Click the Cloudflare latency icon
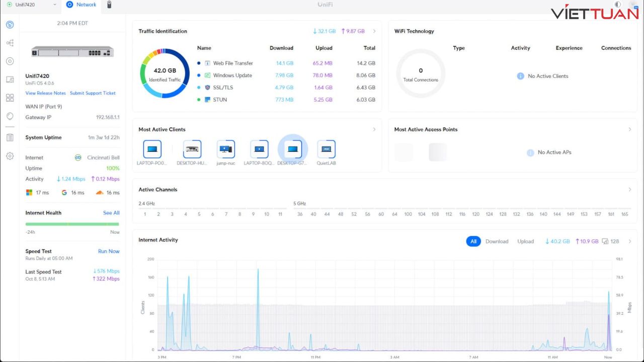The image size is (644, 362). point(100,193)
